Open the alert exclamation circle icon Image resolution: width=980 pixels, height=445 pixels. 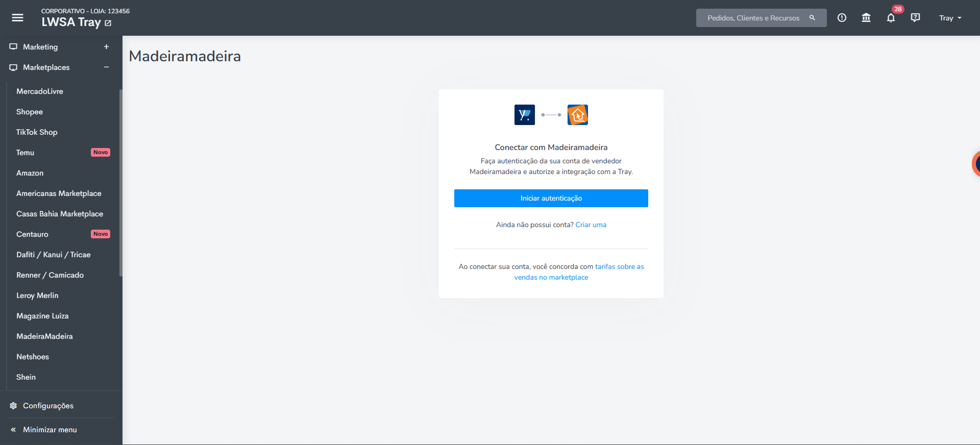click(x=842, y=18)
